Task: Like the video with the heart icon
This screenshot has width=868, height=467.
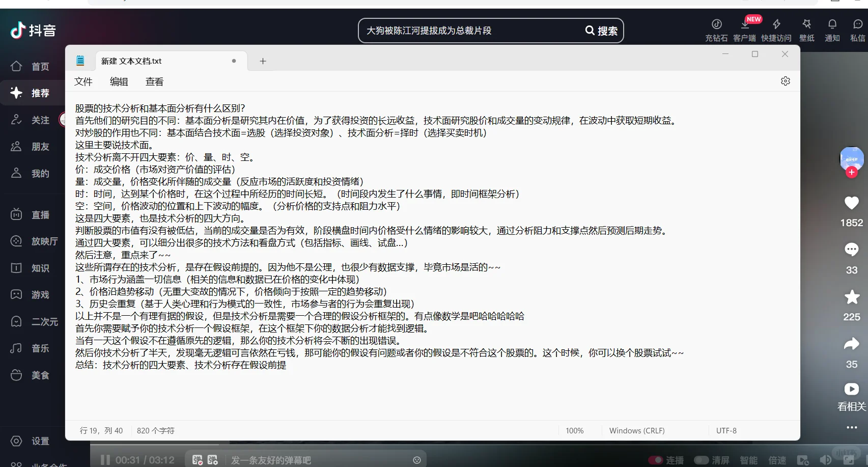Action: pos(852,203)
